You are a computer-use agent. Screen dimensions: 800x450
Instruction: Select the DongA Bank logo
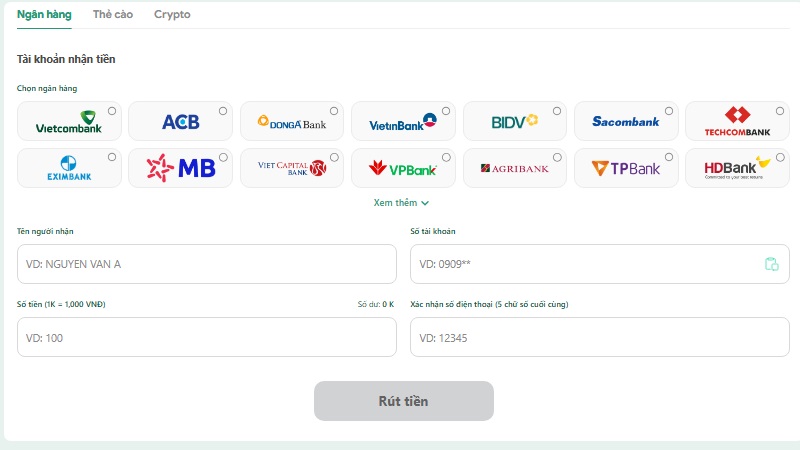click(291, 121)
